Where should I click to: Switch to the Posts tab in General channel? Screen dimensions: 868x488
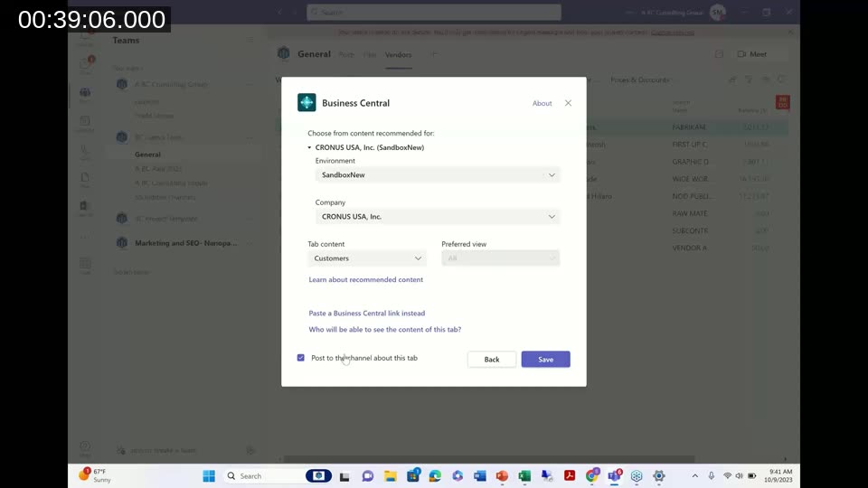(346, 55)
